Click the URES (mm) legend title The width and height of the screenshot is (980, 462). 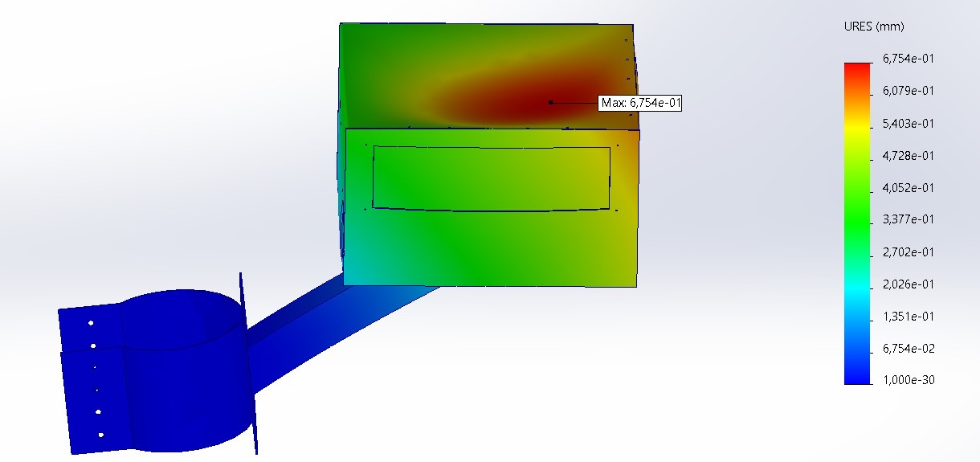point(875,27)
